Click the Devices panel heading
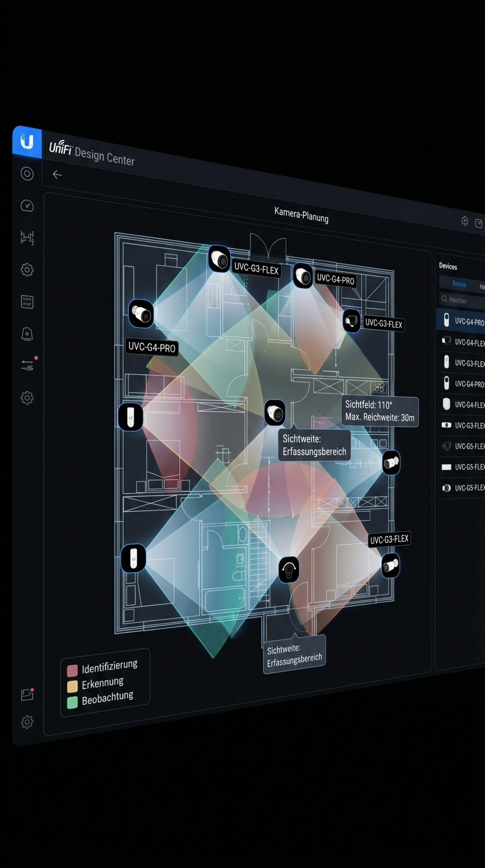Screen dimensions: 485x868 click(448, 267)
